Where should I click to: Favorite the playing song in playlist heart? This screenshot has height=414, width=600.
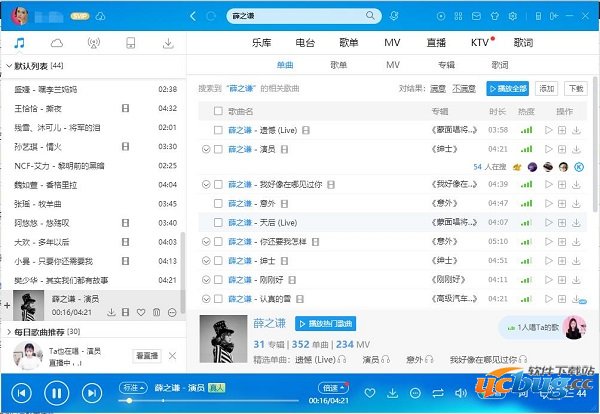point(141,313)
